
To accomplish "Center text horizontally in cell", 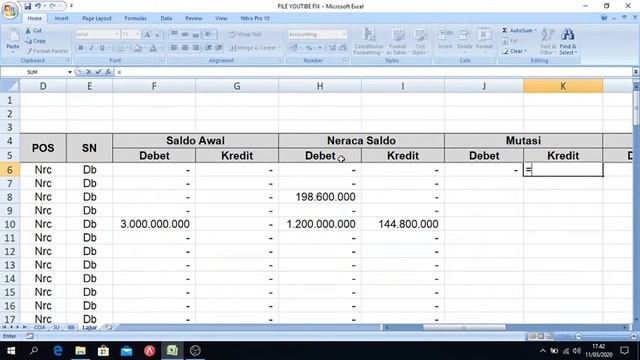I will 185,48.
